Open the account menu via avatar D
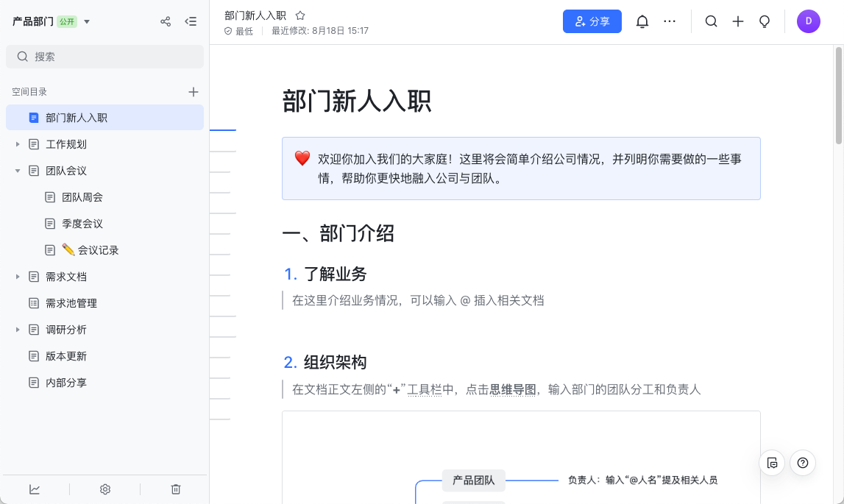 (x=809, y=21)
